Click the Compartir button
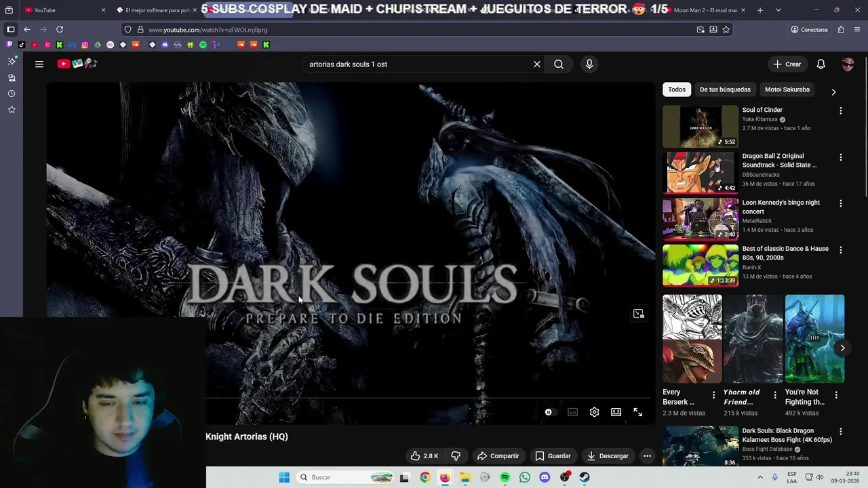Viewport: 868px width, 488px height. (x=498, y=455)
